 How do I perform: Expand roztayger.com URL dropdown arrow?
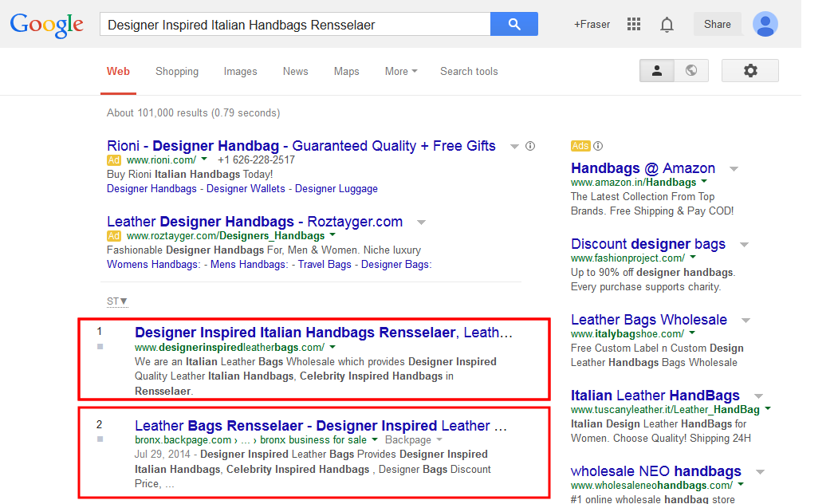[332, 235]
